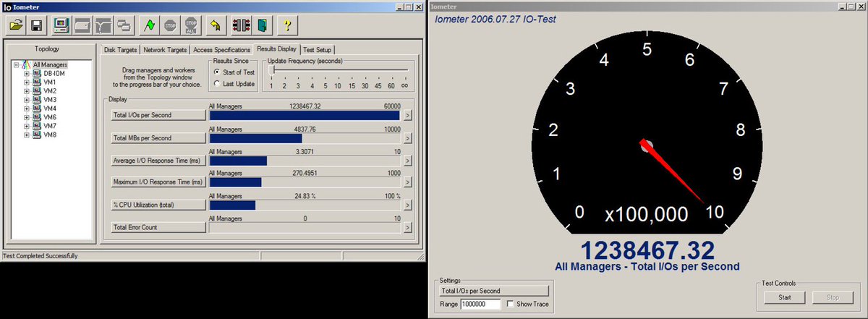The height and width of the screenshot is (319, 868).
Task: Expand the VM6 manager node
Action: pyautogui.click(x=27, y=117)
